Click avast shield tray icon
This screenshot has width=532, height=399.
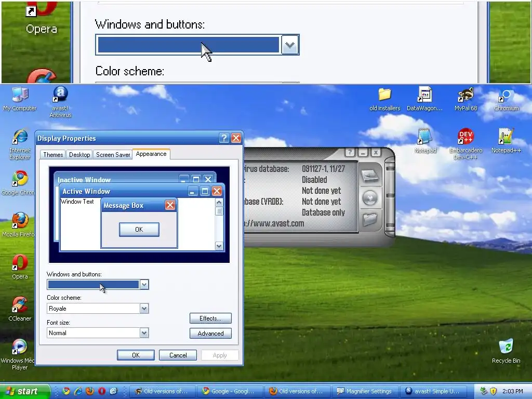coord(494,391)
